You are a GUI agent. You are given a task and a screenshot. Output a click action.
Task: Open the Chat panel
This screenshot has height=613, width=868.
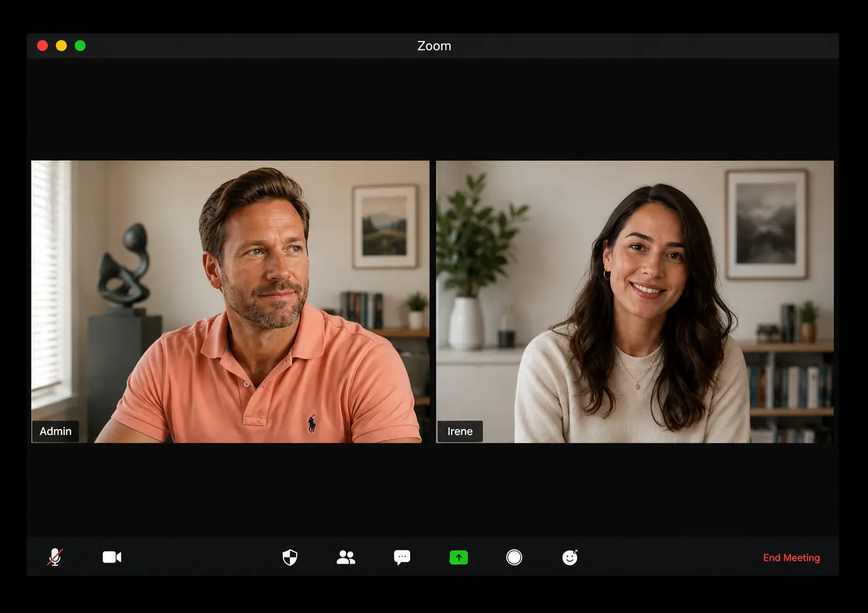(x=402, y=557)
